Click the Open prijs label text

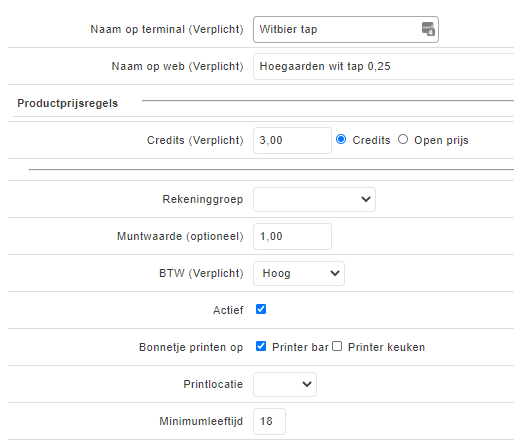tap(441, 140)
